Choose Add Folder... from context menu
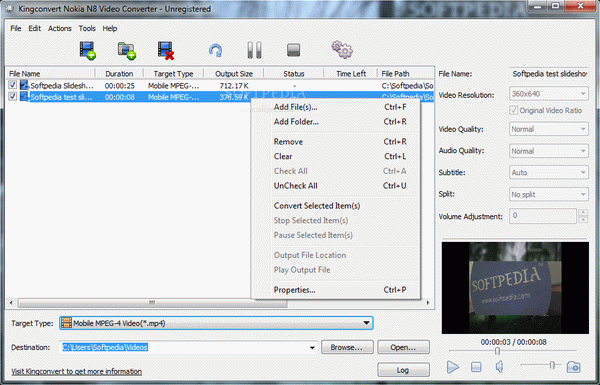This screenshot has height=385, width=600. click(336, 122)
